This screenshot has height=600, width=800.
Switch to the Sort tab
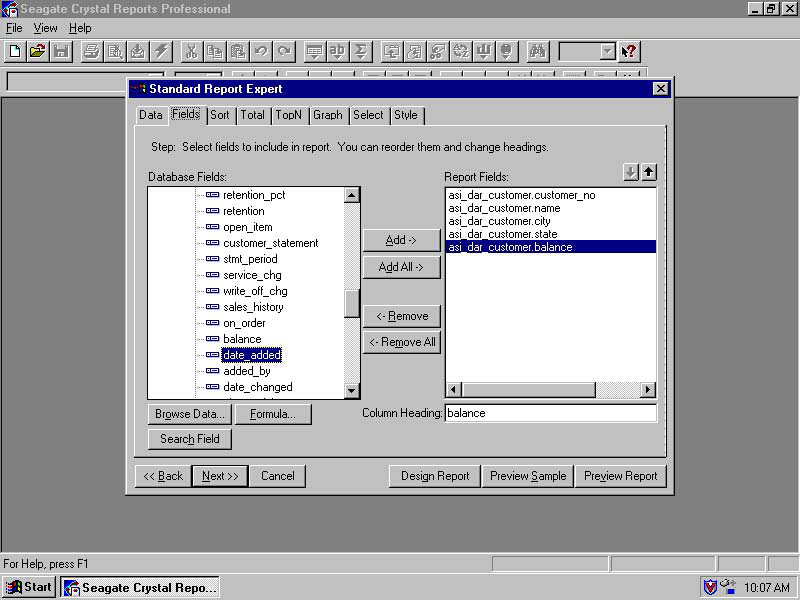pyautogui.click(x=220, y=115)
